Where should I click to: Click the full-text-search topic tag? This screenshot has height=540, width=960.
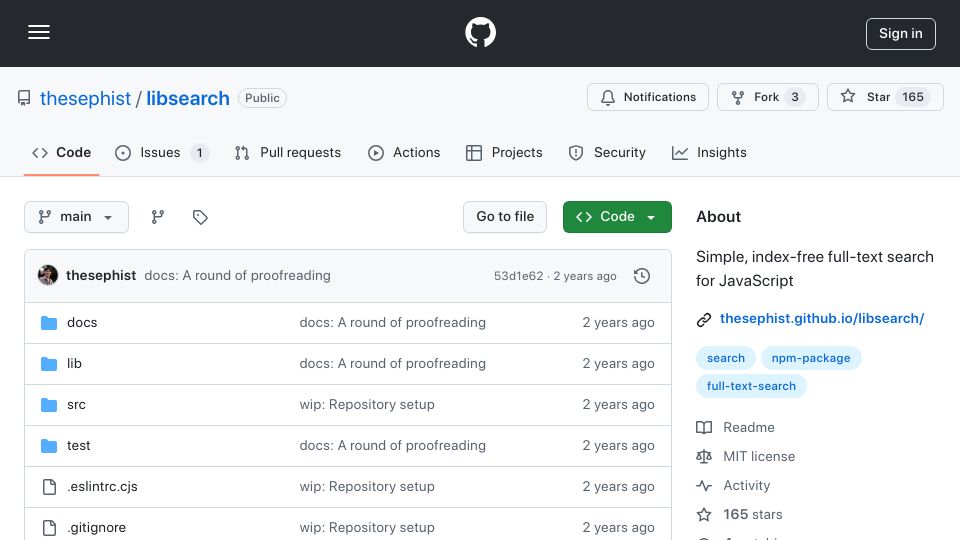(751, 386)
